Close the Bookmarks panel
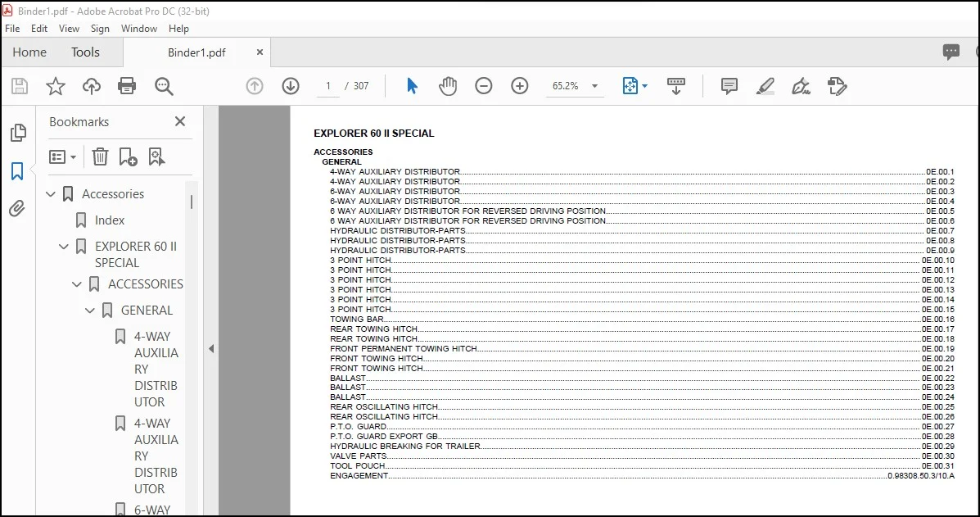The height and width of the screenshot is (517, 980). (180, 121)
